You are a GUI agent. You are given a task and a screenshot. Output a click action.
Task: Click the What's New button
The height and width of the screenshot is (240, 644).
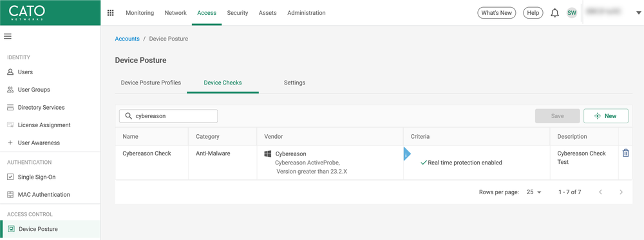pyautogui.click(x=497, y=13)
